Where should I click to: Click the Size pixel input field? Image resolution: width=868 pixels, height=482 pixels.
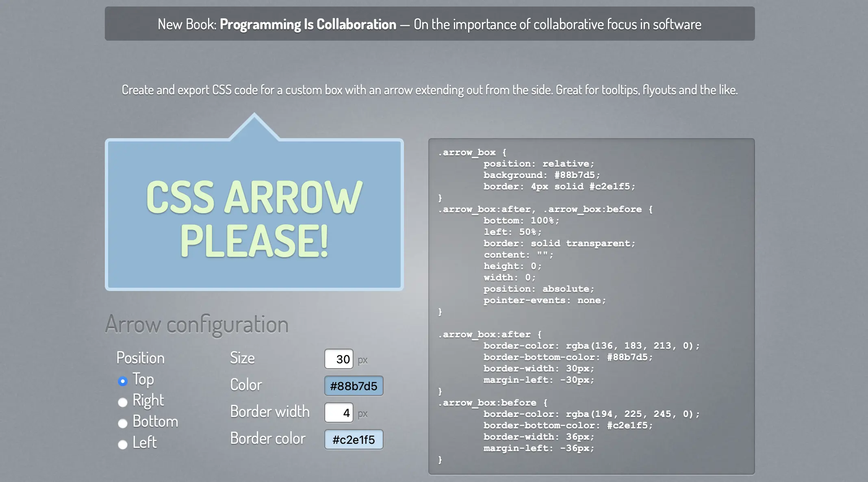[x=339, y=359]
